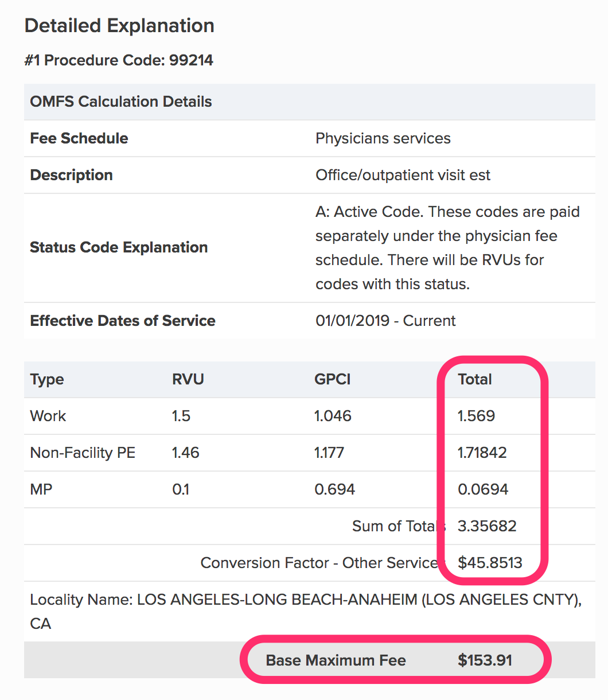Click the Detailed Explanation heading
This screenshot has width=608, height=700.
point(119,26)
